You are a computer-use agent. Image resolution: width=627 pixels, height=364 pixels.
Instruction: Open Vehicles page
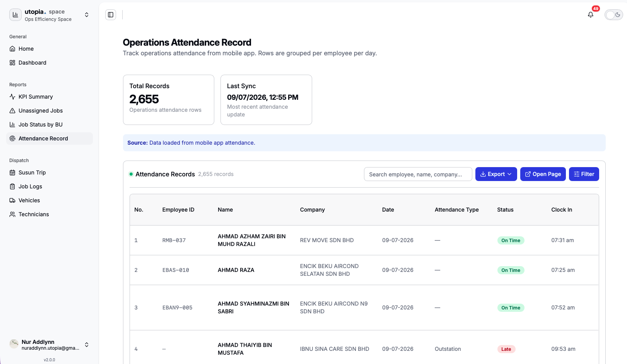coord(50,200)
